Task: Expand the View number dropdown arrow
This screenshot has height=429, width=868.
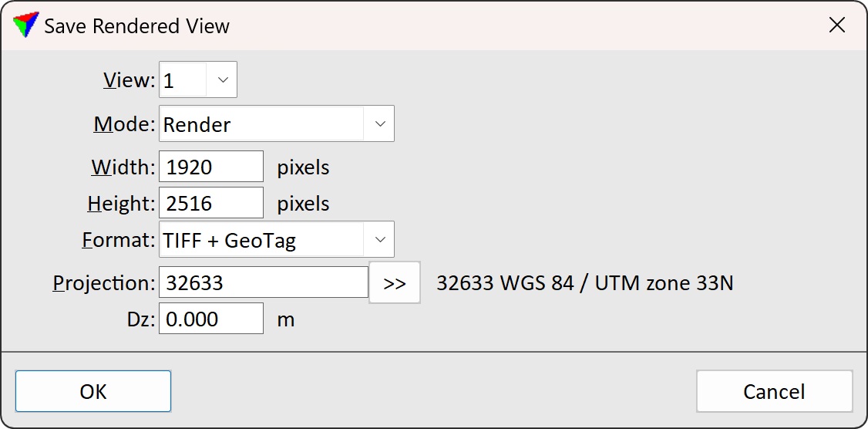Action: tap(223, 80)
